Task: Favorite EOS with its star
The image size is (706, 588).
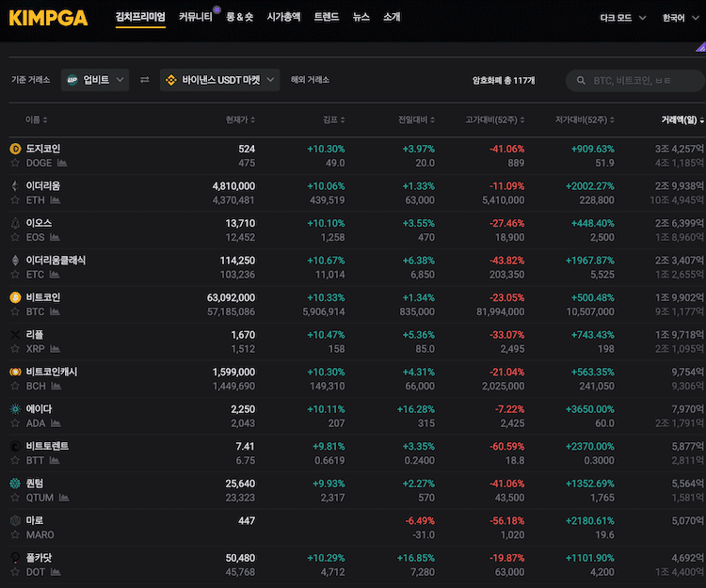Action: coord(15,237)
